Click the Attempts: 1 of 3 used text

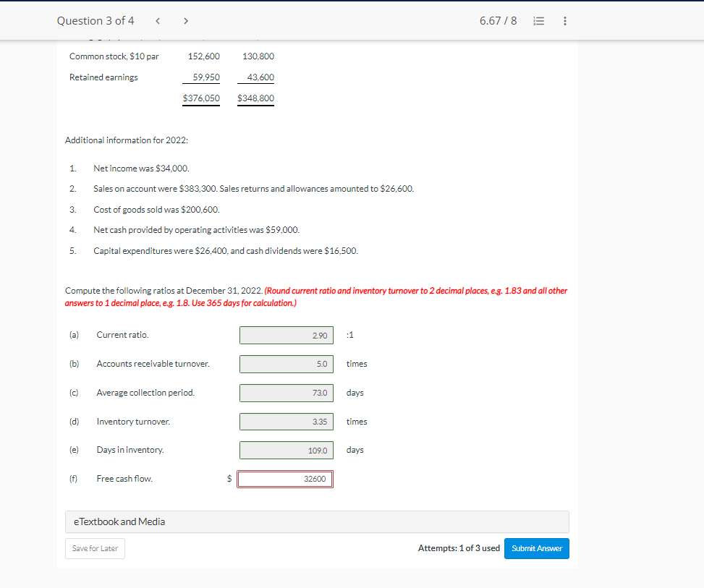(x=459, y=548)
